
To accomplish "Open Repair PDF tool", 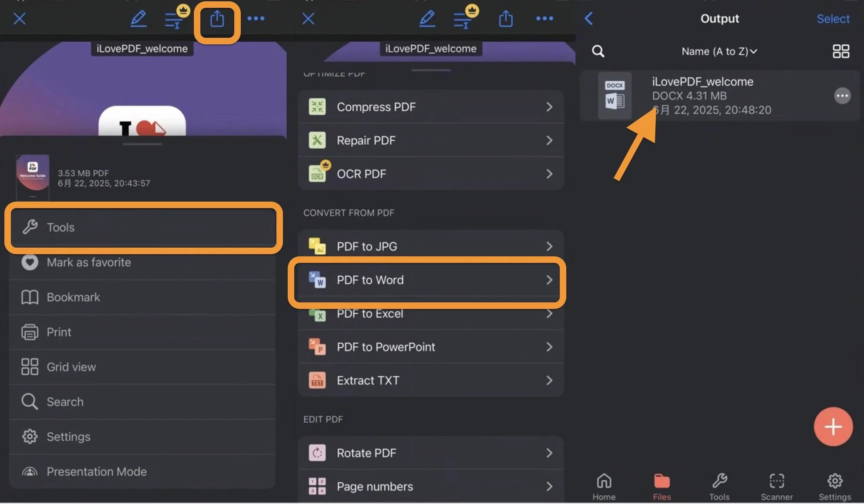I will coord(431,140).
